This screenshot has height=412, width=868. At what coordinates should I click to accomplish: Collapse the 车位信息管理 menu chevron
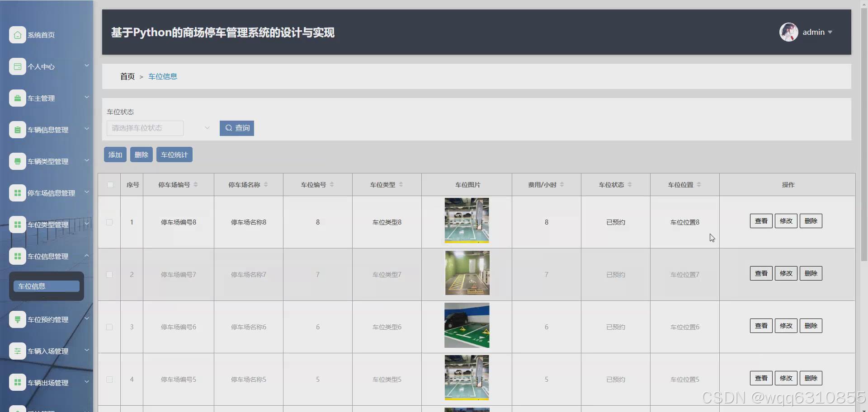86,255
